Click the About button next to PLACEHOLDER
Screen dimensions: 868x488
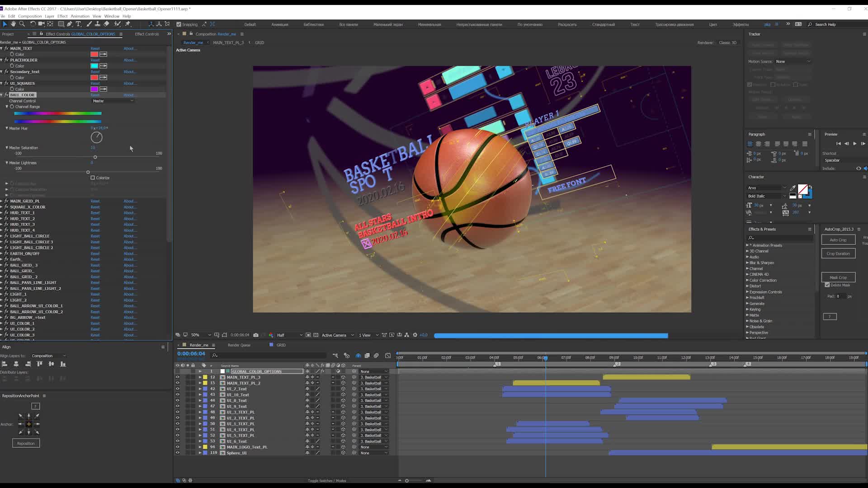coord(130,60)
